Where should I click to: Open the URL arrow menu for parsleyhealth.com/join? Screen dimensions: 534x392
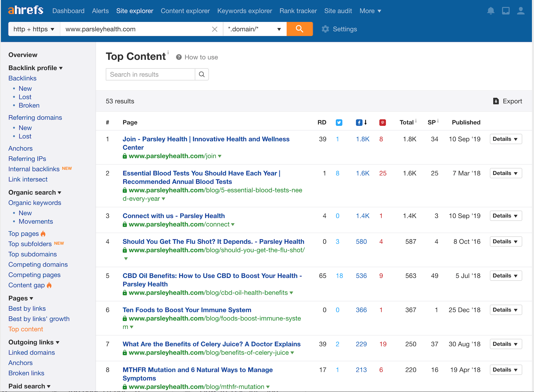[x=220, y=156]
